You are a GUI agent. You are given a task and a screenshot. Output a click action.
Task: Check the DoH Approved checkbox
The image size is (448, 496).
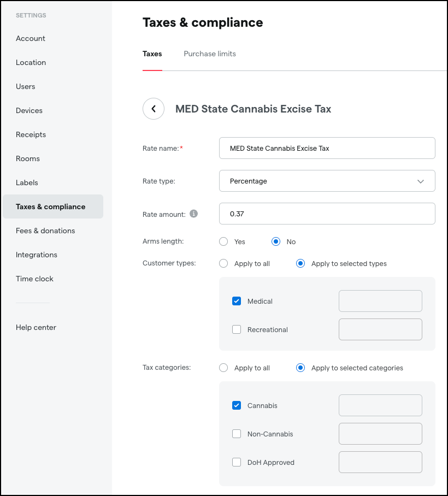(x=237, y=463)
